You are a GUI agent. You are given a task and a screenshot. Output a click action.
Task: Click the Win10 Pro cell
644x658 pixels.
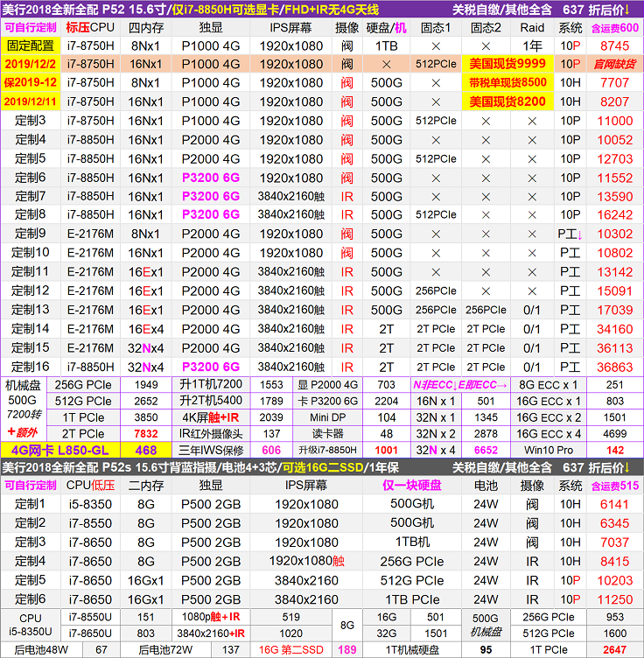(549, 449)
